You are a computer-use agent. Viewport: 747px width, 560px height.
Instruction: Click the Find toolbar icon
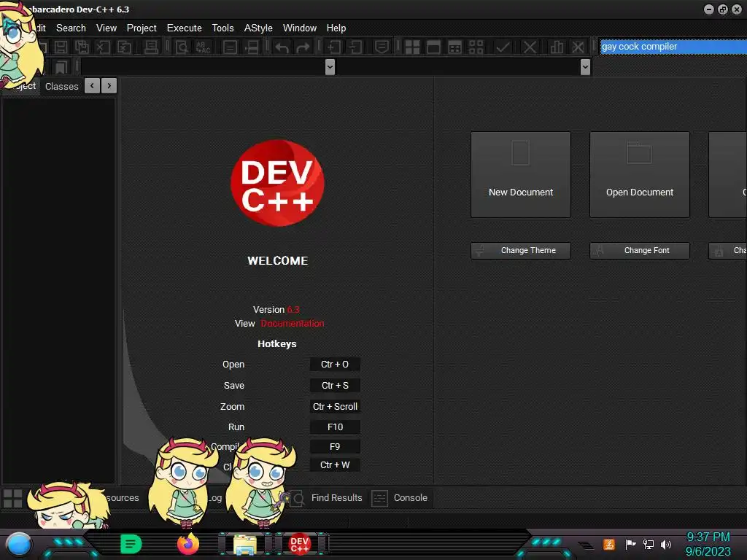pos(182,47)
